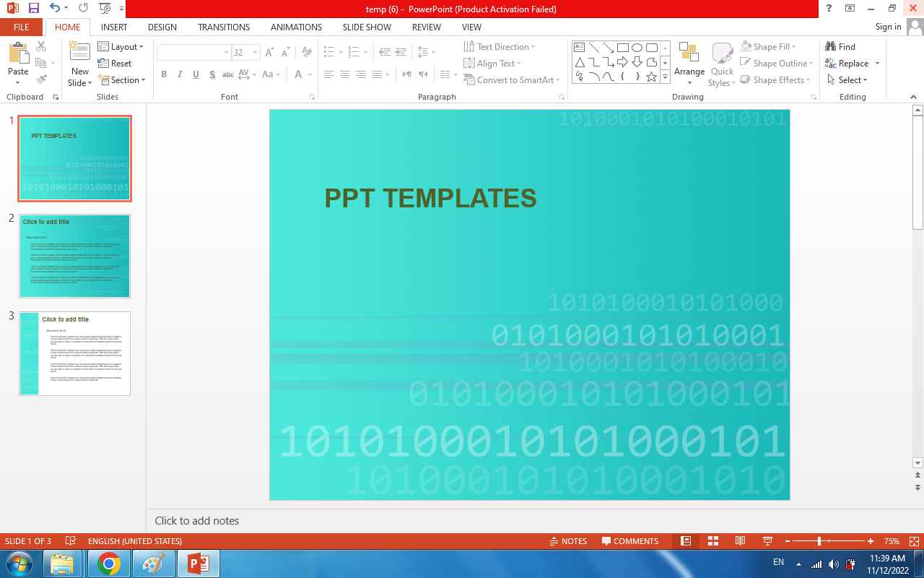Switch to the ANIMATIONS tab

click(296, 27)
